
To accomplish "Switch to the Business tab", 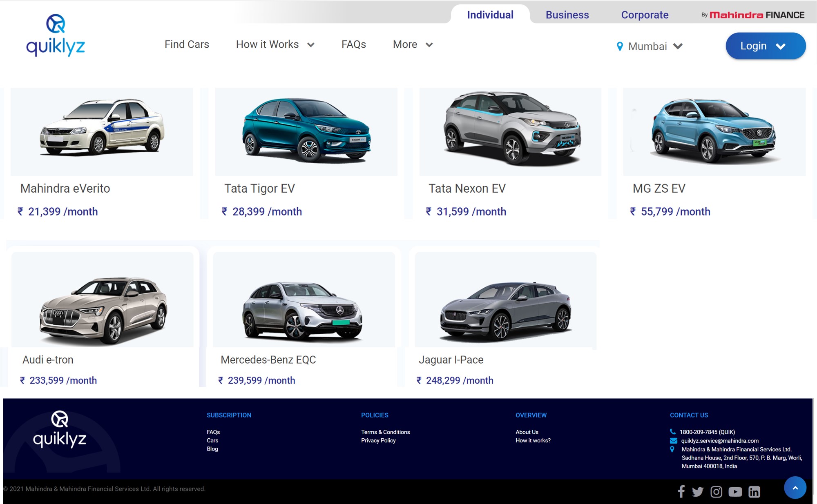I will click(567, 15).
